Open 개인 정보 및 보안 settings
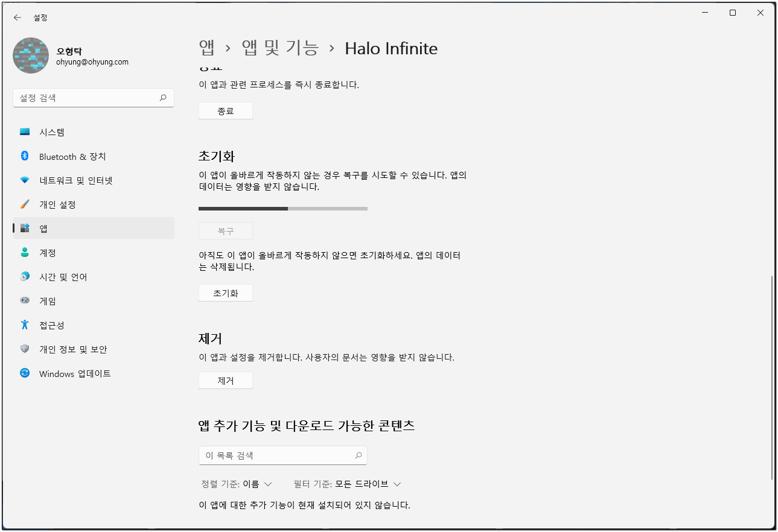 click(x=94, y=349)
